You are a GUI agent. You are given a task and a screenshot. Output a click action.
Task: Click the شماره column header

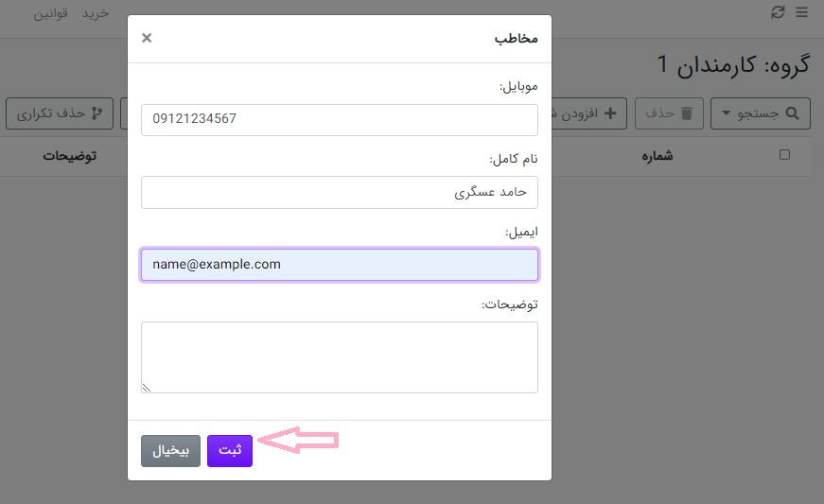click(x=657, y=156)
